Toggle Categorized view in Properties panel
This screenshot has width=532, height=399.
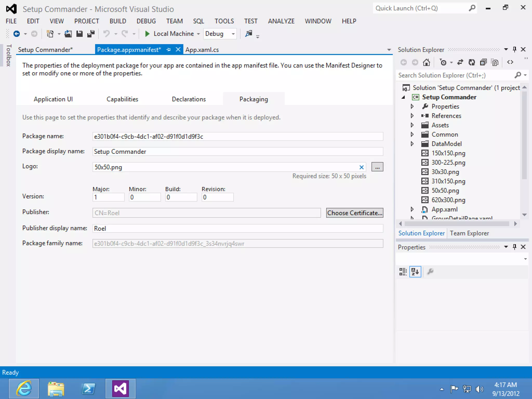coord(403,272)
